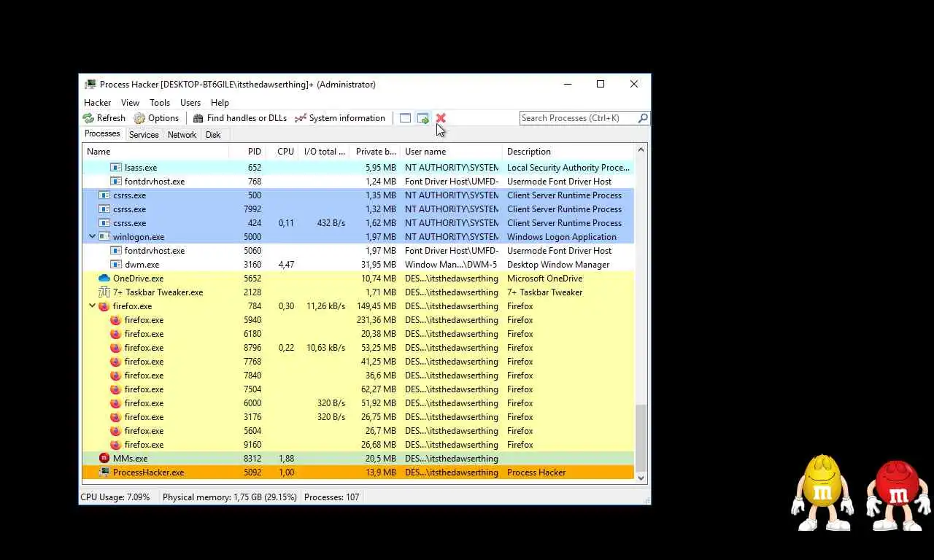Click the Desktop Window Manager description
Screen dimensions: 934x560
[558, 265]
